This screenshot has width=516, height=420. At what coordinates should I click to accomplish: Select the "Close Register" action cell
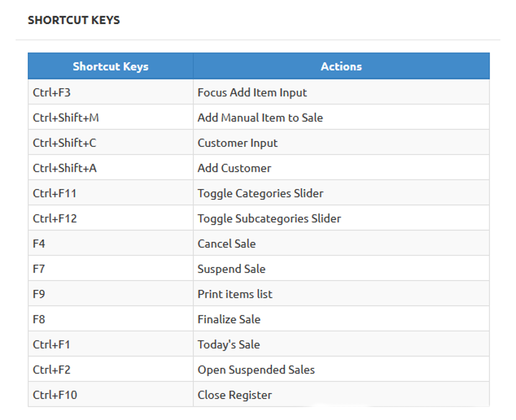tap(235, 395)
